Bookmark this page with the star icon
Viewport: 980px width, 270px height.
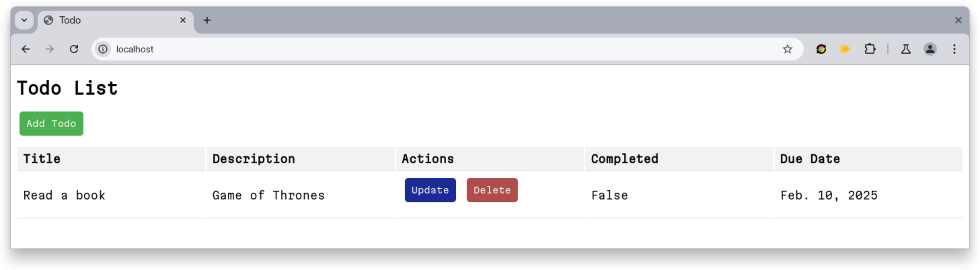[787, 49]
